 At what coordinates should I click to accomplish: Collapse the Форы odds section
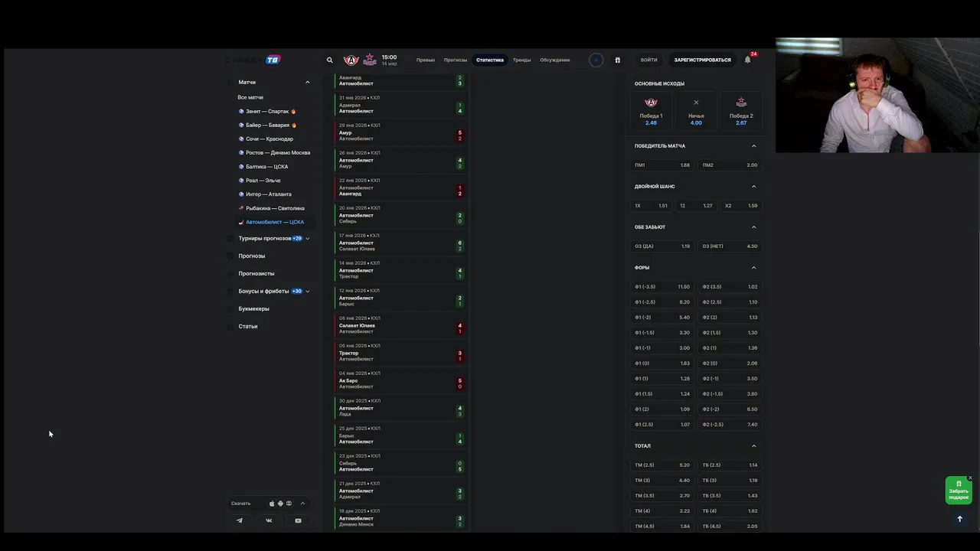click(753, 267)
